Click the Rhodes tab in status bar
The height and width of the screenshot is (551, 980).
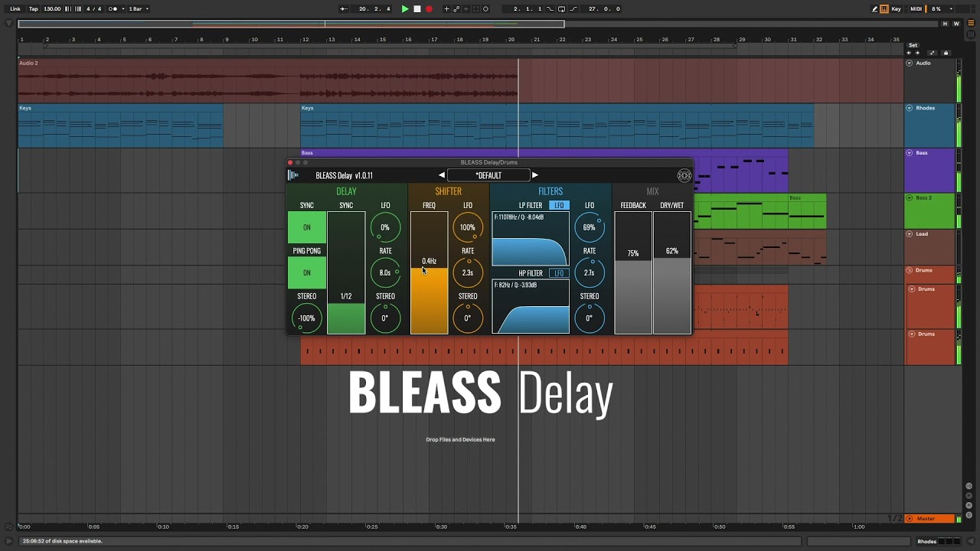(926, 541)
